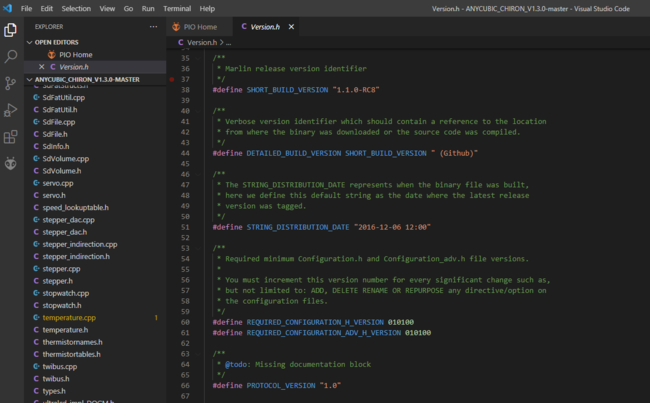Click Version.h in the breadcrumb bar
The height and width of the screenshot is (403, 650).
coord(200,43)
